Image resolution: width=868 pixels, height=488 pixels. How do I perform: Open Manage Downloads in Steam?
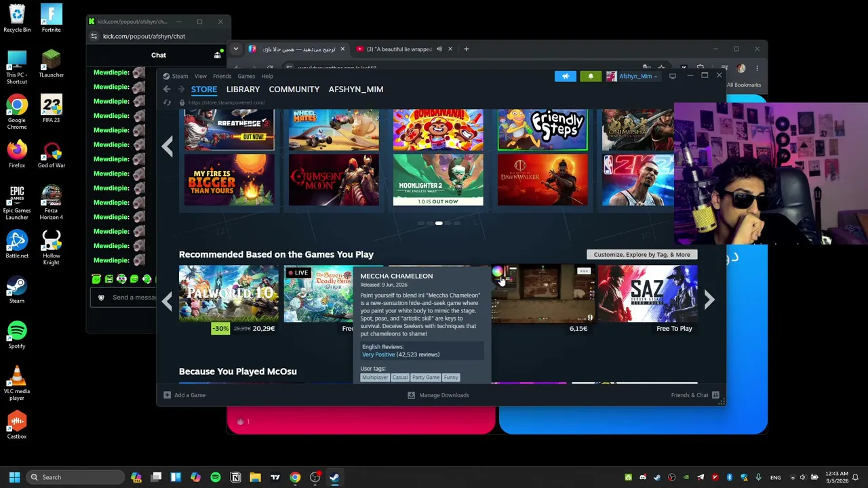438,395
